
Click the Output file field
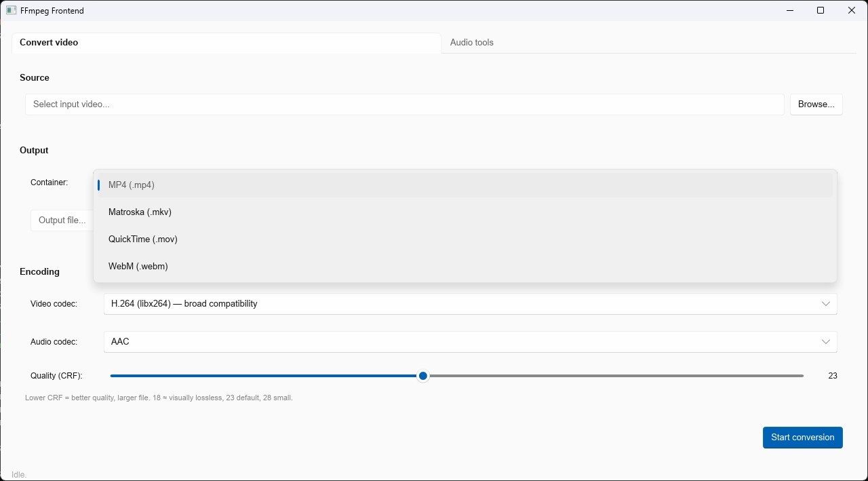pyautogui.click(x=62, y=220)
